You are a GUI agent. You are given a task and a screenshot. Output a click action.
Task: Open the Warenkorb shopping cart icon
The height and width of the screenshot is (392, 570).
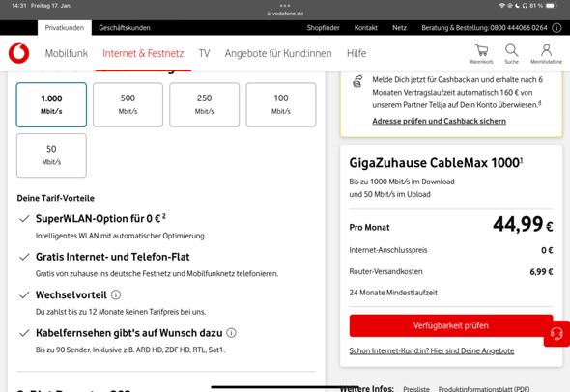pos(481,54)
